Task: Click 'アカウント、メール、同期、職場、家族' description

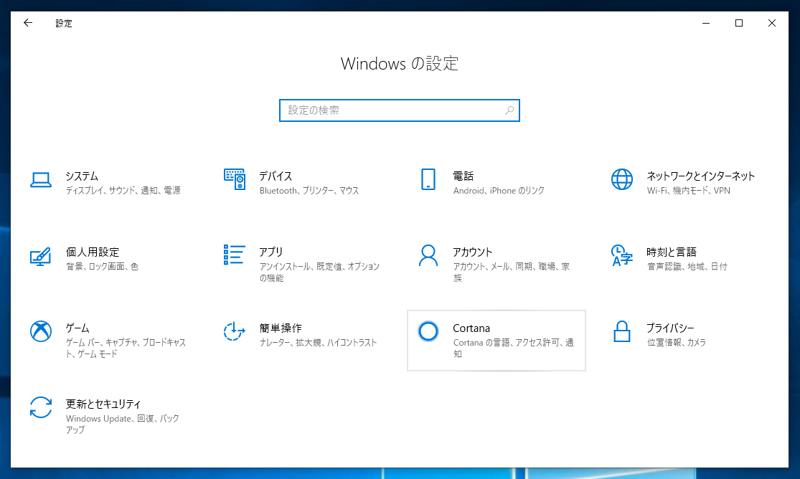Action: [511, 272]
